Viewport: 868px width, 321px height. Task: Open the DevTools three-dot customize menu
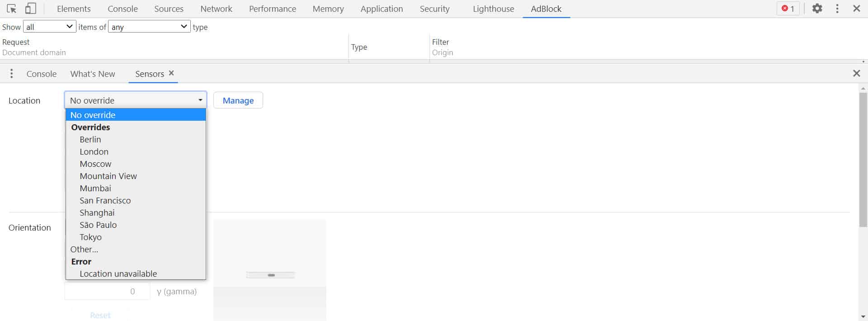[837, 9]
